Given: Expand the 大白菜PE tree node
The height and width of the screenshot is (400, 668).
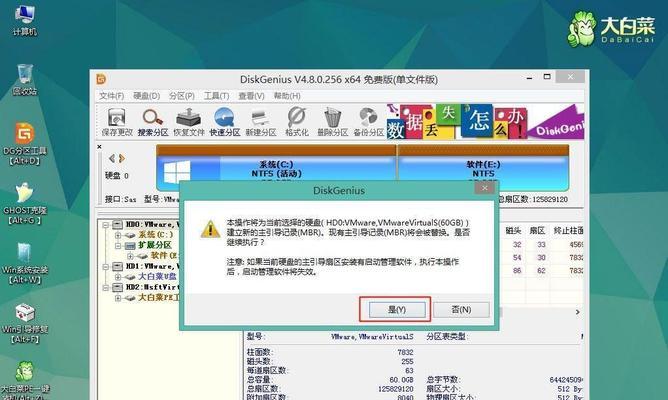Looking at the screenshot, I should [x=118, y=298].
